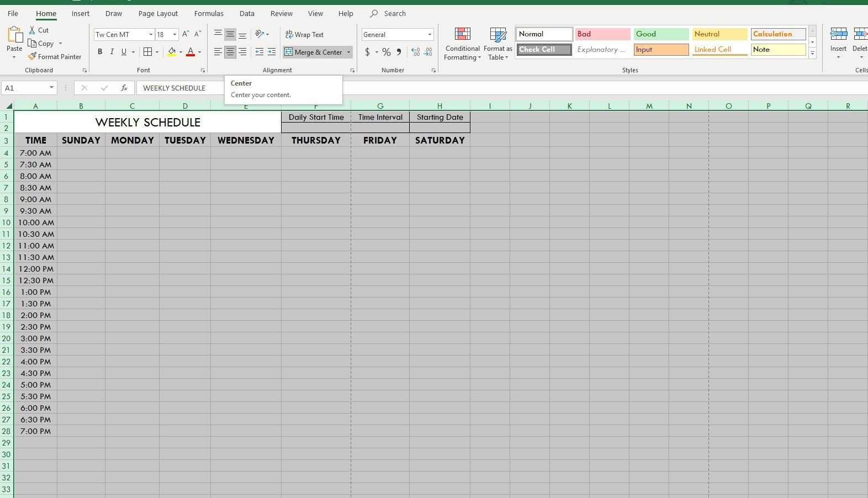This screenshot has width=868, height=498.
Task: Click the Align Right icon
Action: (242, 52)
